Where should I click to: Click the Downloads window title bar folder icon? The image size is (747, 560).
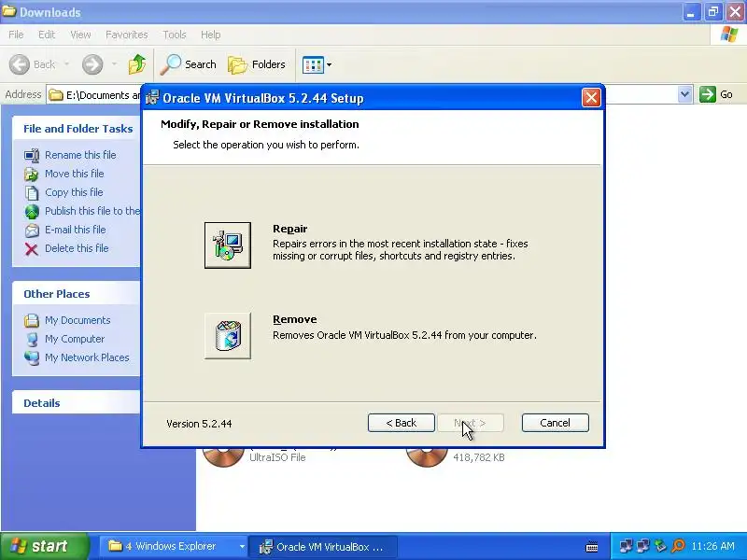[9, 11]
